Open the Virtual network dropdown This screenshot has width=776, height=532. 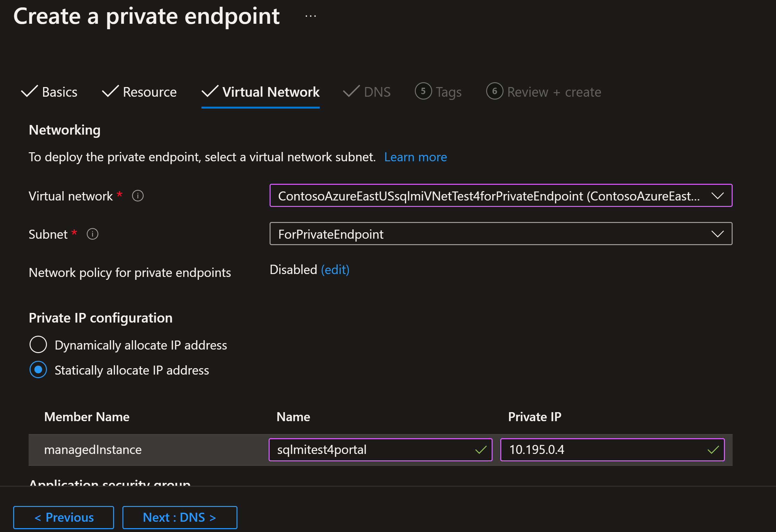click(x=501, y=196)
